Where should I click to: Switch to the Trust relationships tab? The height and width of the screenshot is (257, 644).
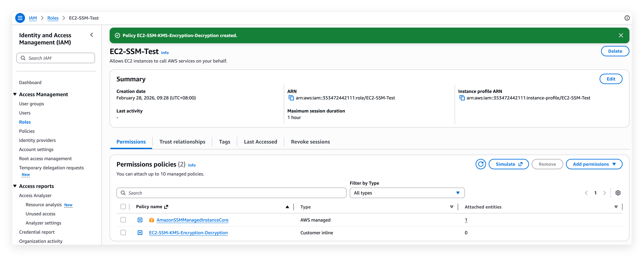click(x=182, y=142)
